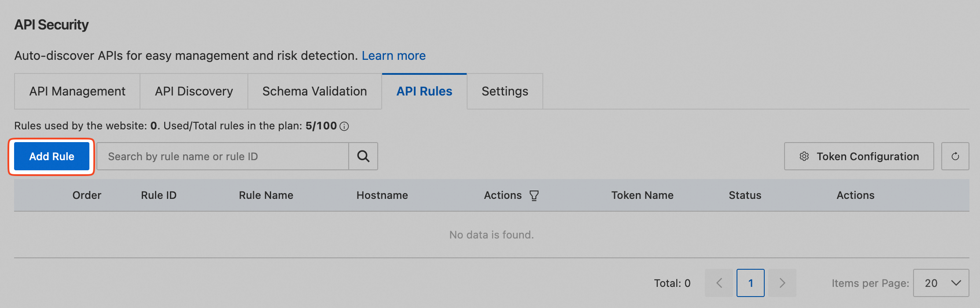Click the info icon beside 5/100

pyautogui.click(x=345, y=126)
